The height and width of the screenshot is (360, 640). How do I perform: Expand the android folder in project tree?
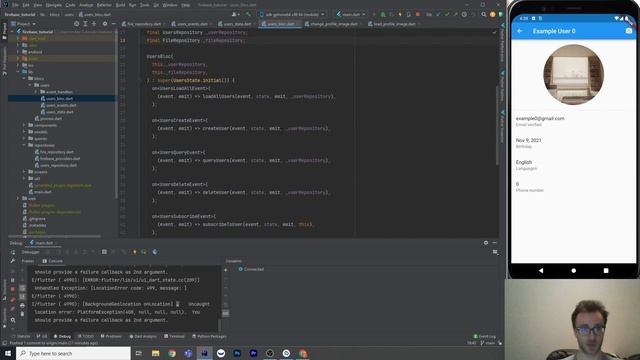click(18, 52)
